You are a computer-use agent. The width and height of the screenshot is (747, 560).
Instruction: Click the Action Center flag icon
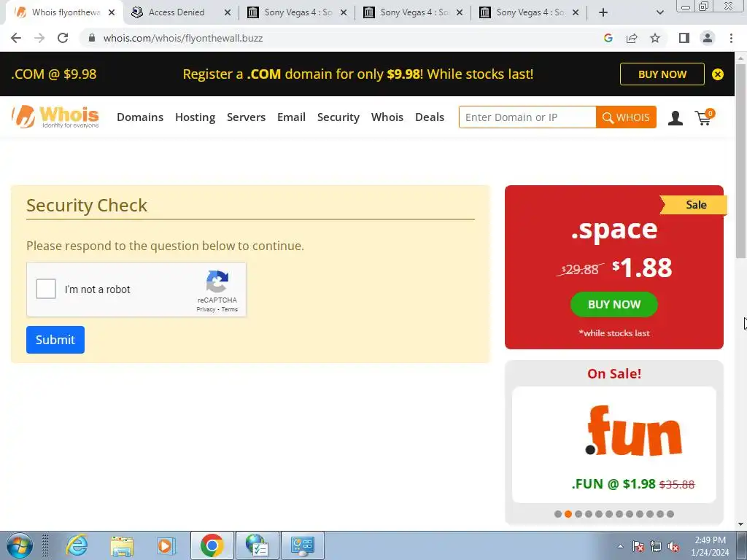coord(638,546)
